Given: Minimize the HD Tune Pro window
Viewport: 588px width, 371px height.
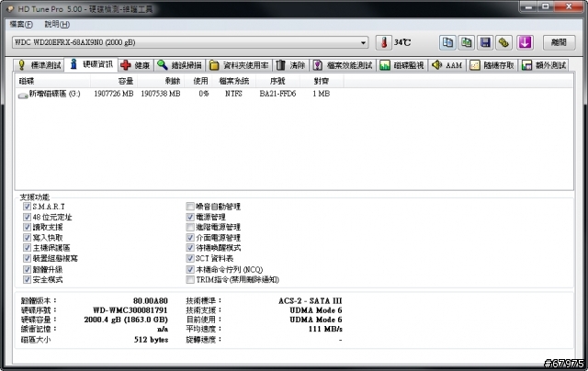Looking at the screenshot, I should tap(529, 6).
